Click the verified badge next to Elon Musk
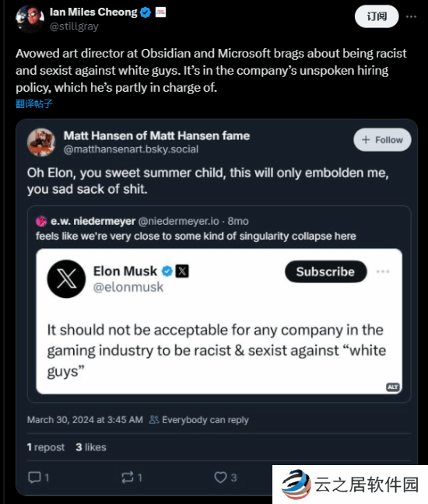Image resolution: width=428 pixels, height=504 pixels. point(167,271)
